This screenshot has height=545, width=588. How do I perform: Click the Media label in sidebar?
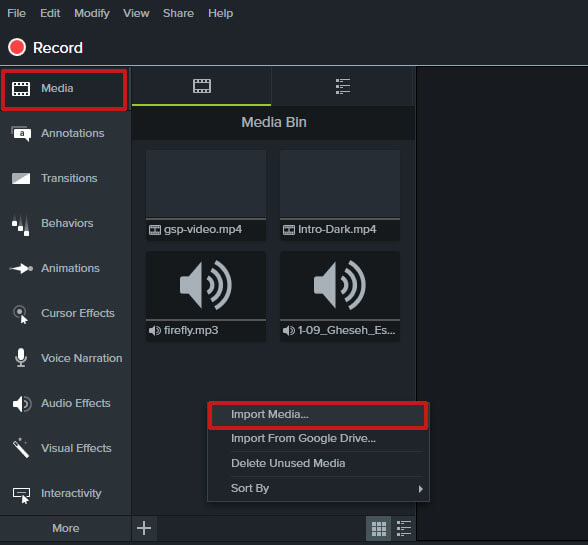57,89
